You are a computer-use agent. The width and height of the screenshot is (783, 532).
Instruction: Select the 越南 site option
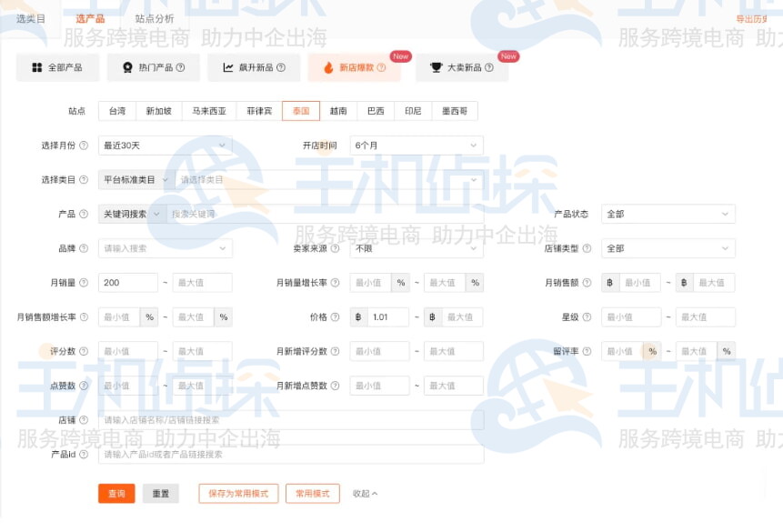point(337,110)
